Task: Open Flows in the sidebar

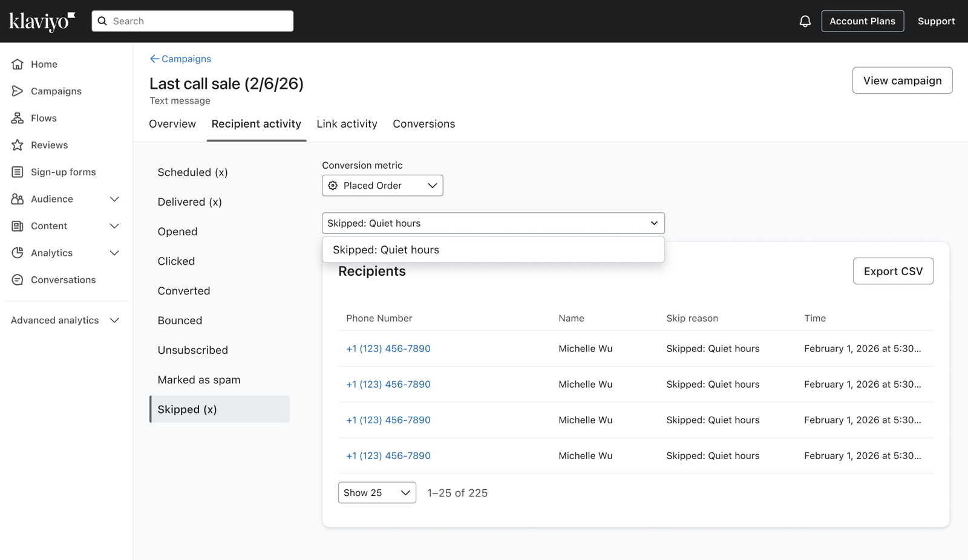Action: click(44, 118)
